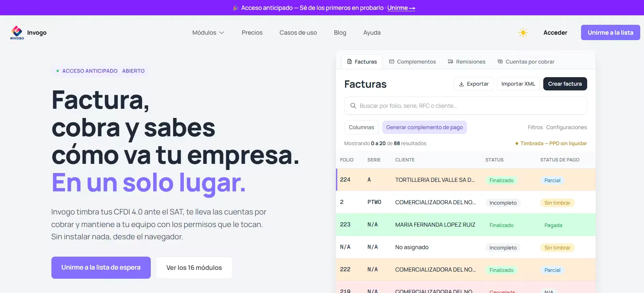Select the TORTILLERIA DEL VALLE row

[466, 179]
